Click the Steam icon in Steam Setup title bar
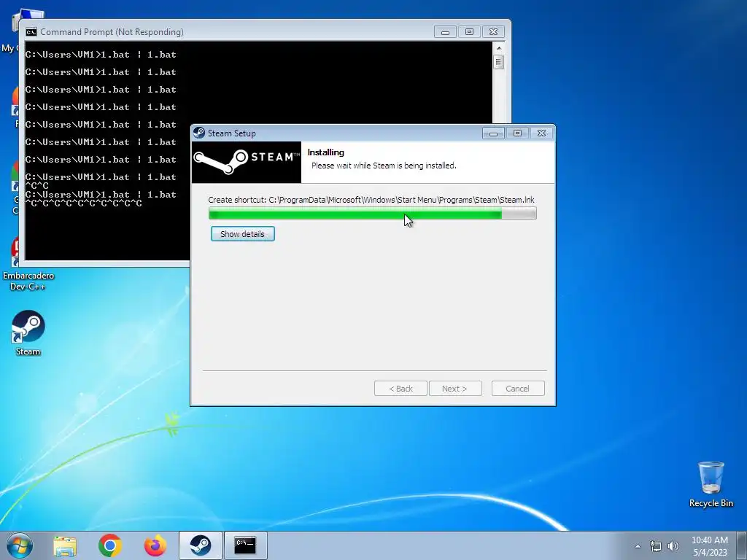Screen dimensions: 747x560 pos(199,133)
